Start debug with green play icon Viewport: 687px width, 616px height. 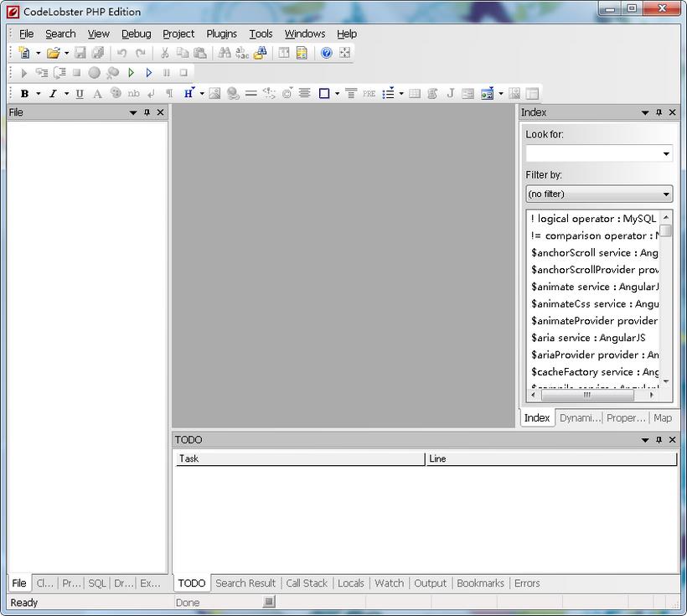[x=131, y=72]
